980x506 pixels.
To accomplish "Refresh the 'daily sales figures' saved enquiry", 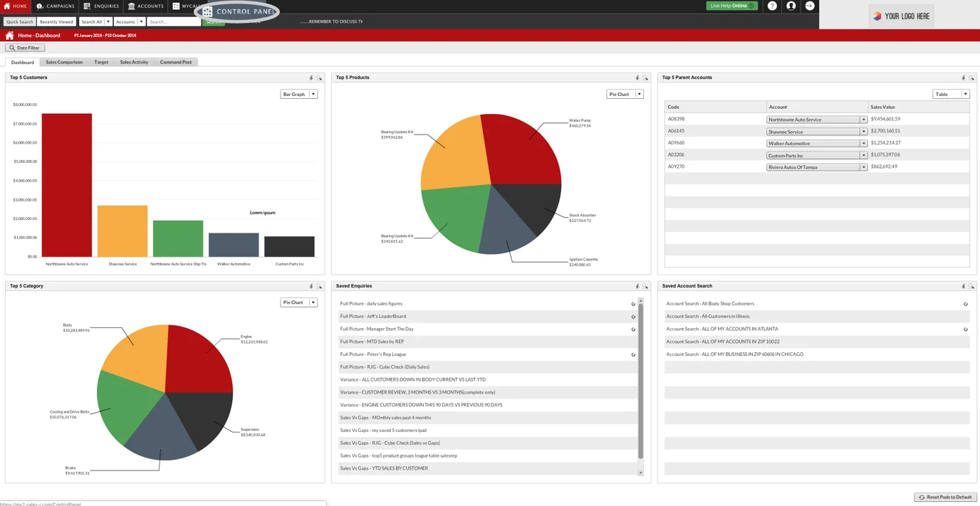I will click(x=633, y=304).
